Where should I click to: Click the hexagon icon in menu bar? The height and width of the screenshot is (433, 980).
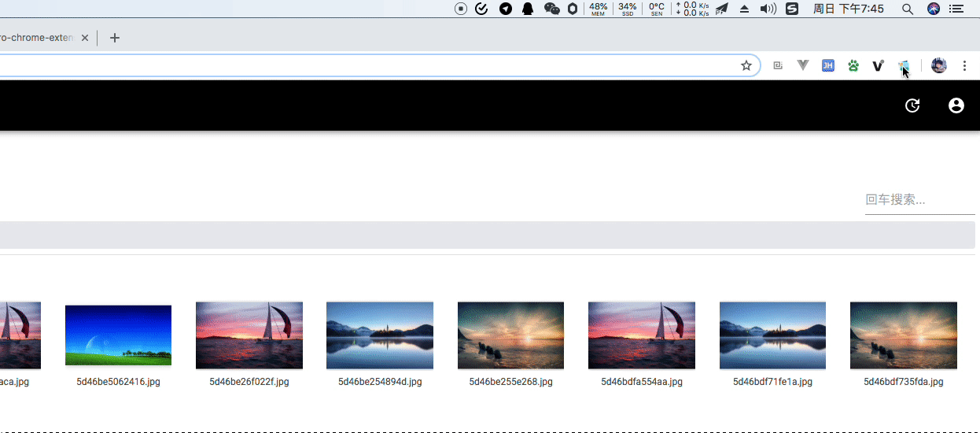coord(573,9)
